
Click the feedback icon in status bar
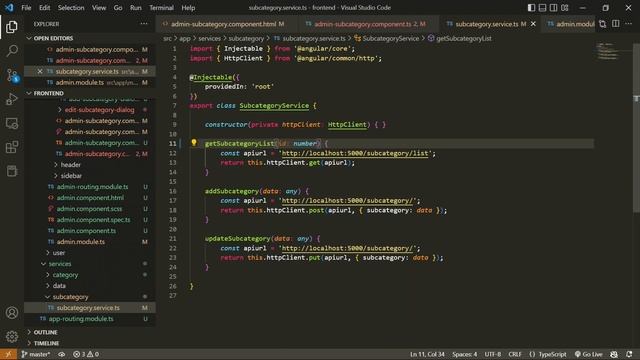tap(614, 354)
